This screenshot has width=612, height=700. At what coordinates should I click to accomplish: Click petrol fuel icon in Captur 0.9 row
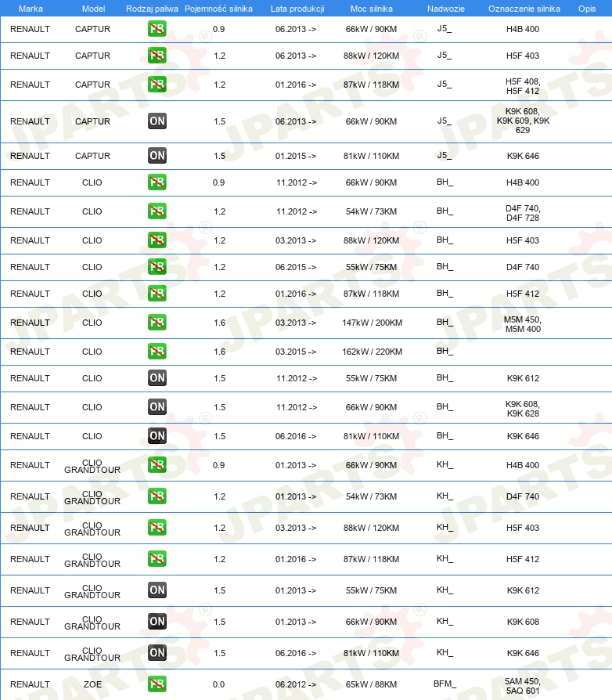157,29
